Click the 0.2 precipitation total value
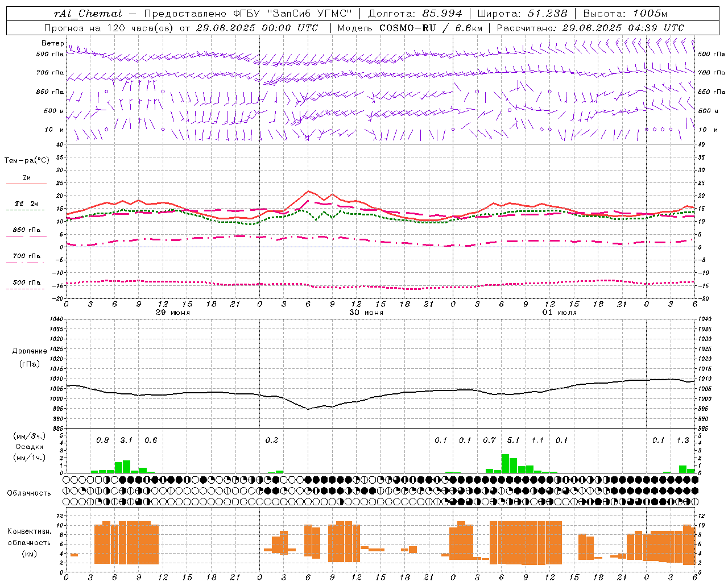Image resolution: width=728 pixels, height=582 pixels. tap(272, 440)
